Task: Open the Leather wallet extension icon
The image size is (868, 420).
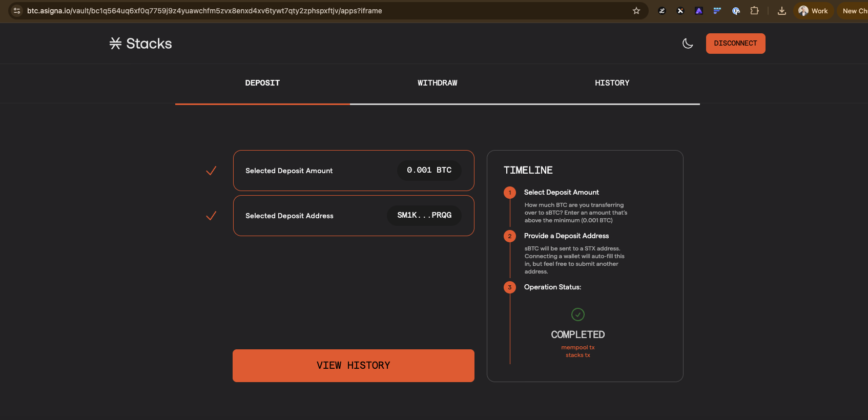Action: (662, 11)
